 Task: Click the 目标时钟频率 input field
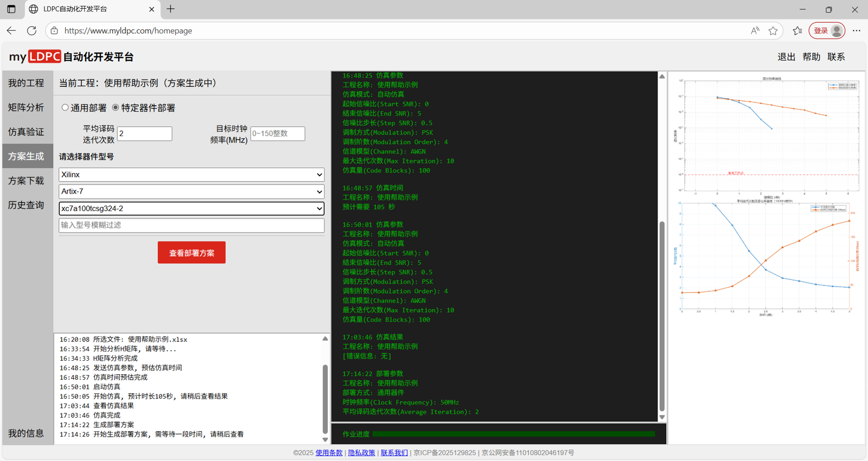[x=277, y=133]
